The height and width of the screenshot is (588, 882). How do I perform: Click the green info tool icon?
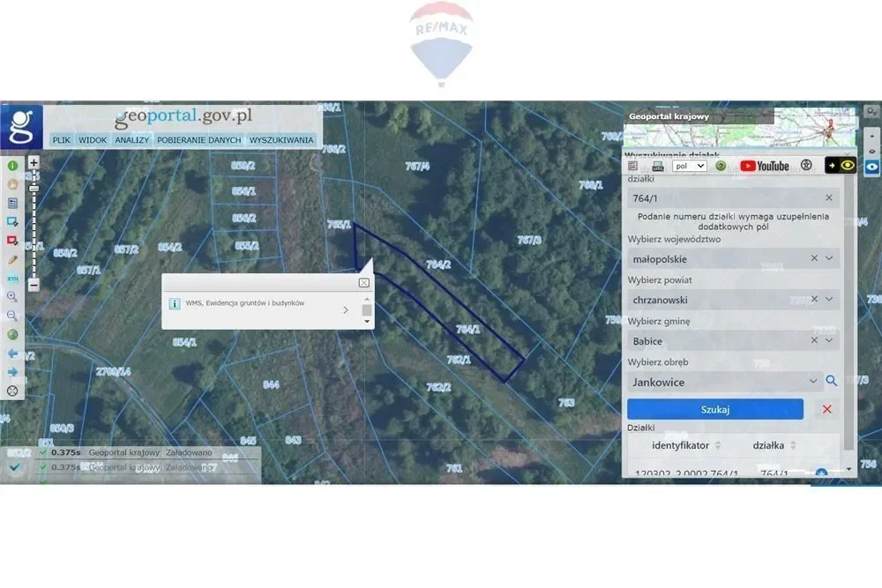click(12, 166)
